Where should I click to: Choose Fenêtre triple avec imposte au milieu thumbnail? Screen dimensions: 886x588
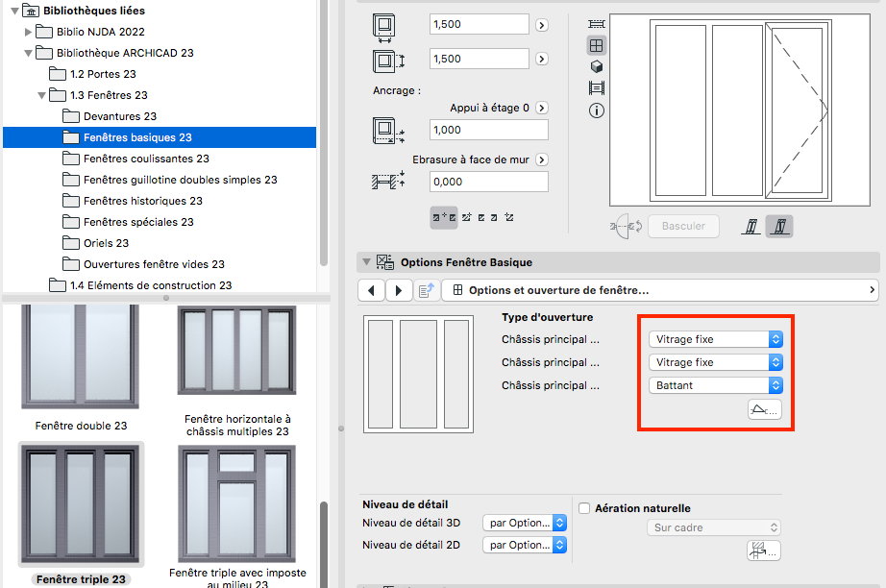point(236,503)
